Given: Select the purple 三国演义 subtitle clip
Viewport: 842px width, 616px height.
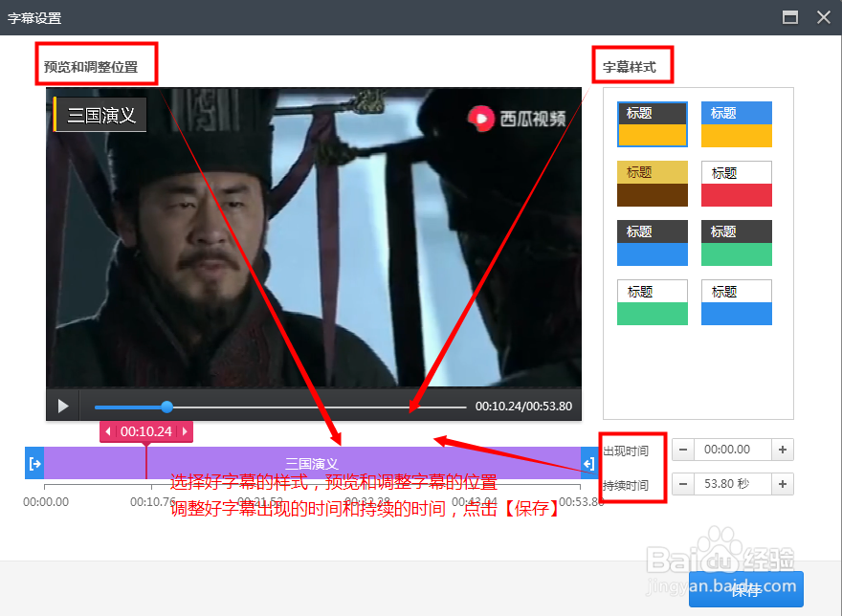Looking at the screenshot, I should click(312, 463).
